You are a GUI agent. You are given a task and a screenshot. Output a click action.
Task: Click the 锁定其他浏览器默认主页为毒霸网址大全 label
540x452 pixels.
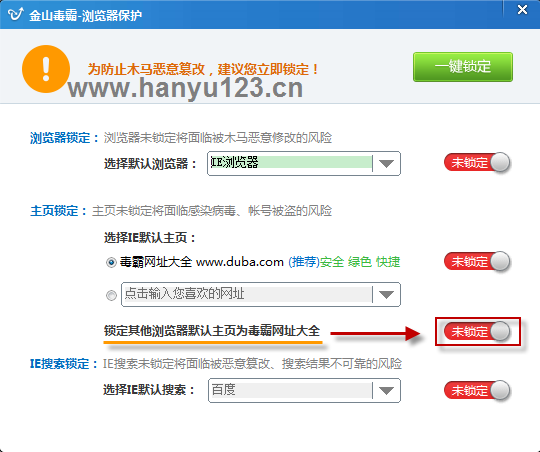(x=212, y=331)
